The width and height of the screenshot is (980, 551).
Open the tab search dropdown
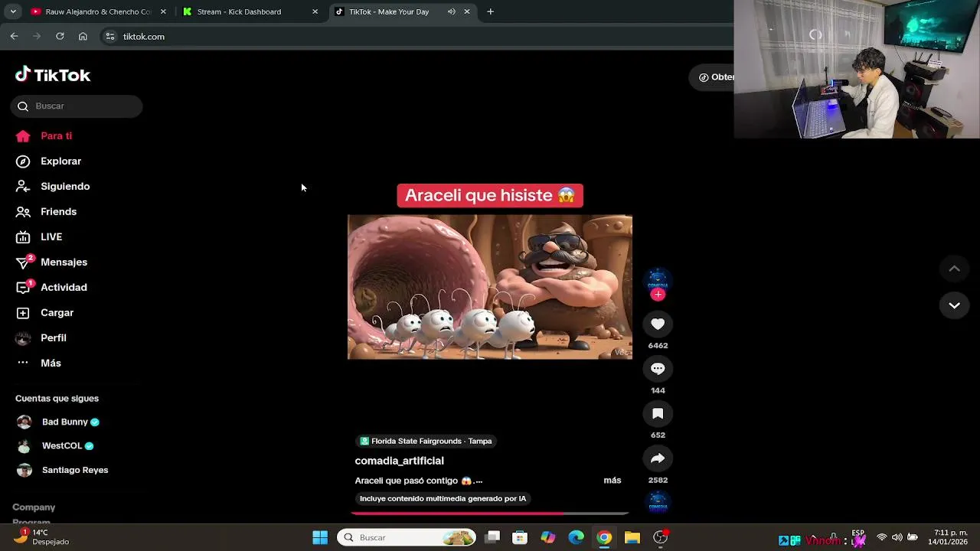[x=13, y=11]
